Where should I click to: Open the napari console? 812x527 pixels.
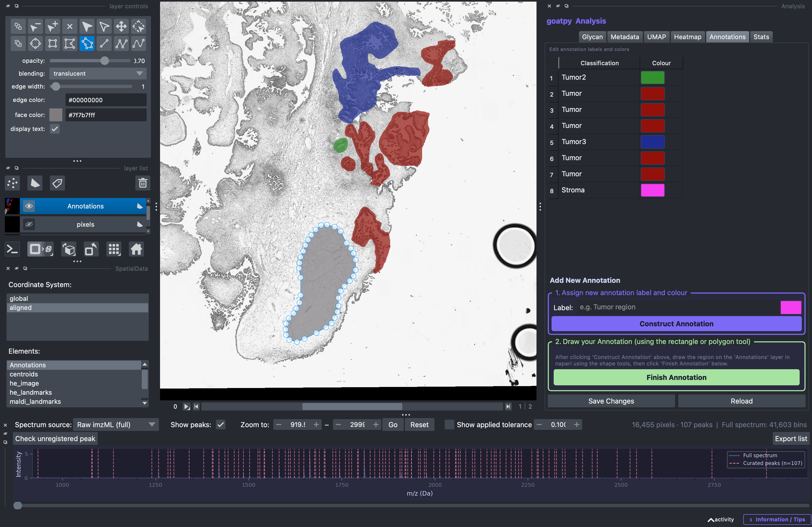(13, 249)
